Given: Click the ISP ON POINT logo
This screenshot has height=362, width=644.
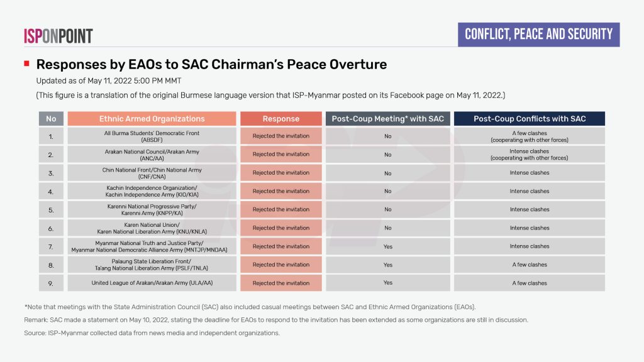Looking at the screenshot, I should [x=58, y=36].
